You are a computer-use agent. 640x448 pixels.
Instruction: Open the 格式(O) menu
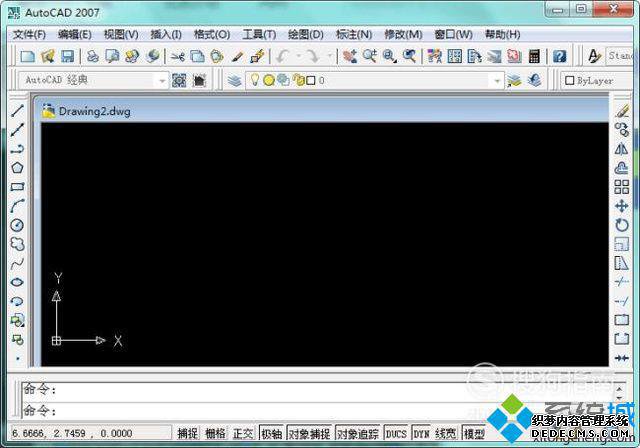click(x=212, y=35)
